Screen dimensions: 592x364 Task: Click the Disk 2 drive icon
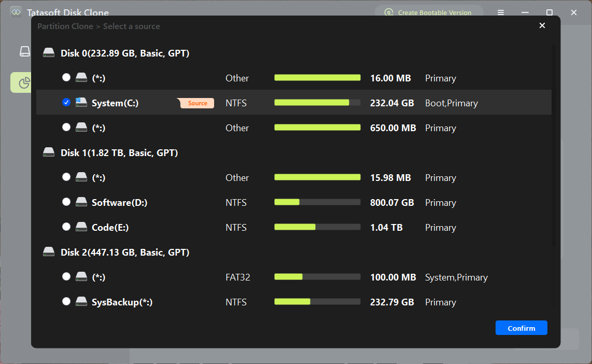[49, 251]
